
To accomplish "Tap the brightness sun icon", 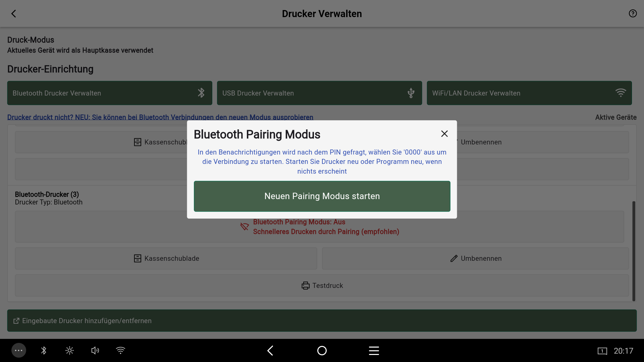I will 69,351.
